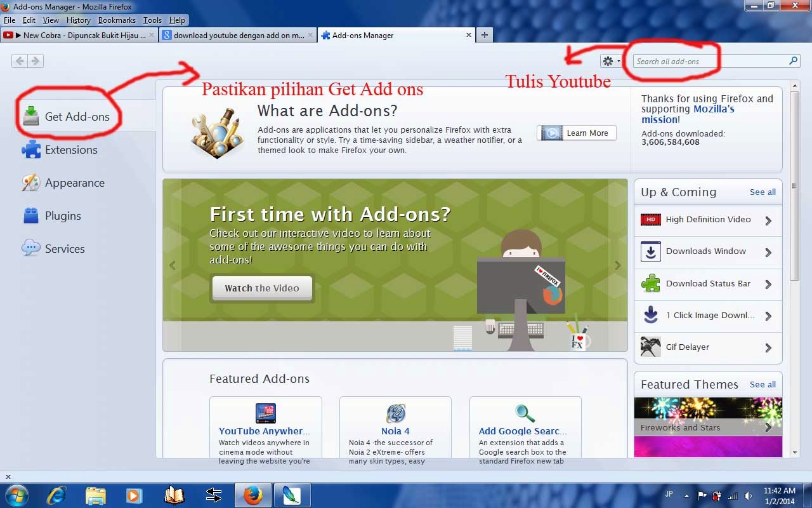Image resolution: width=812 pixels, height=508 pixels.
Task: Click the Appearance paintbrush icon
Action: [x=31, y=183]
